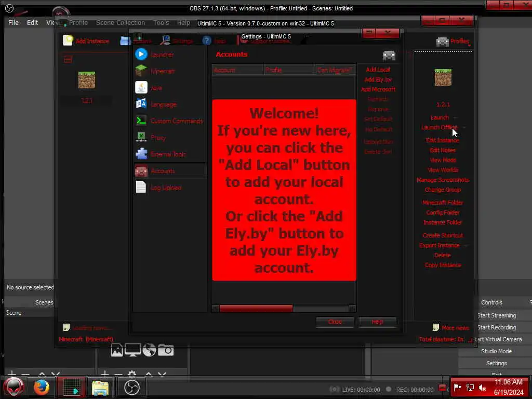
Task: Click the muted volume tray icon
Action: pyautogui.click(x=483, y=388)
